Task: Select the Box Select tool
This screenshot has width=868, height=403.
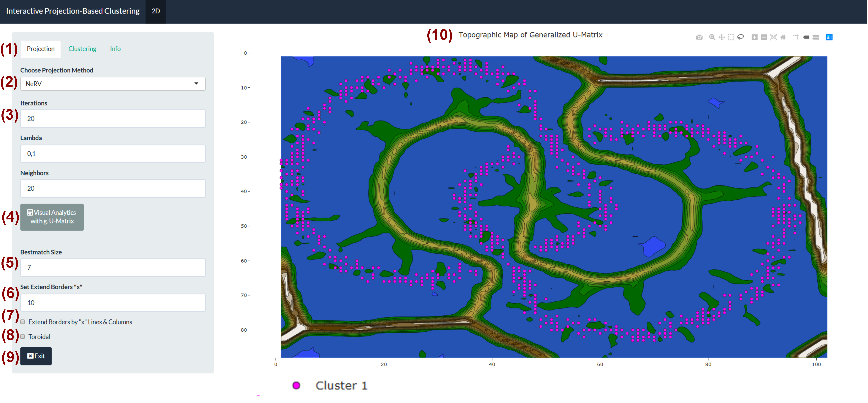Action: click(x=731, y=37)
